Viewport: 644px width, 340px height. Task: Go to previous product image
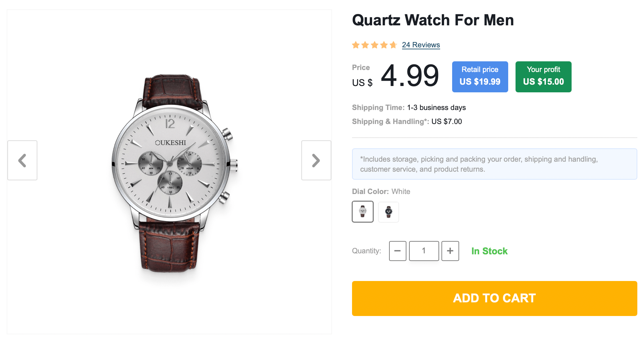pos(22,160)
